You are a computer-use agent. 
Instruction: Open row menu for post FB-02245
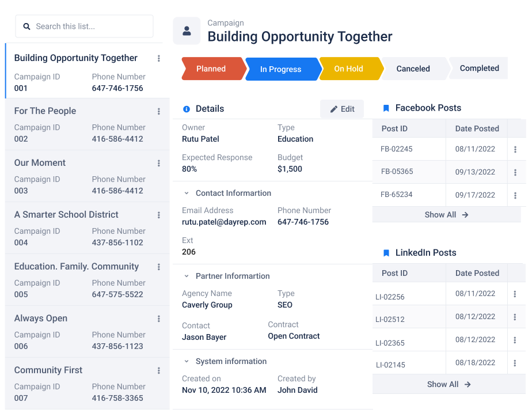point(515,149)
